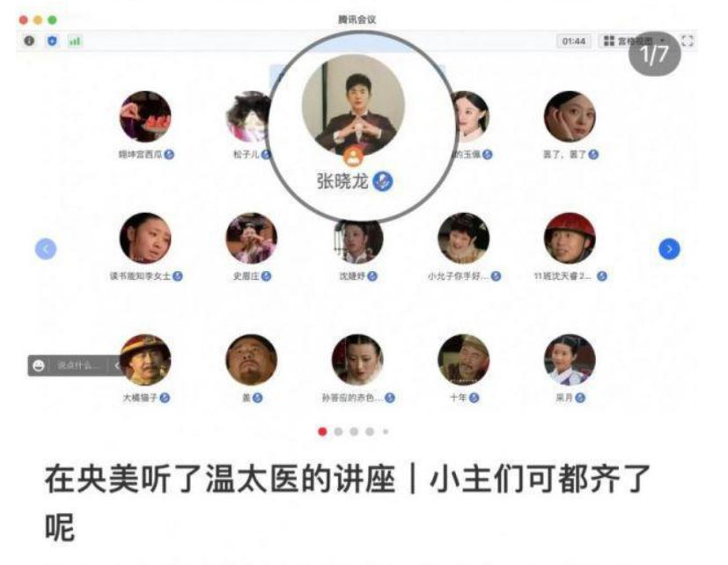Open the grid view layout dropdown
The height and width of the screenshot is (565, 728).
coord(634,40)
